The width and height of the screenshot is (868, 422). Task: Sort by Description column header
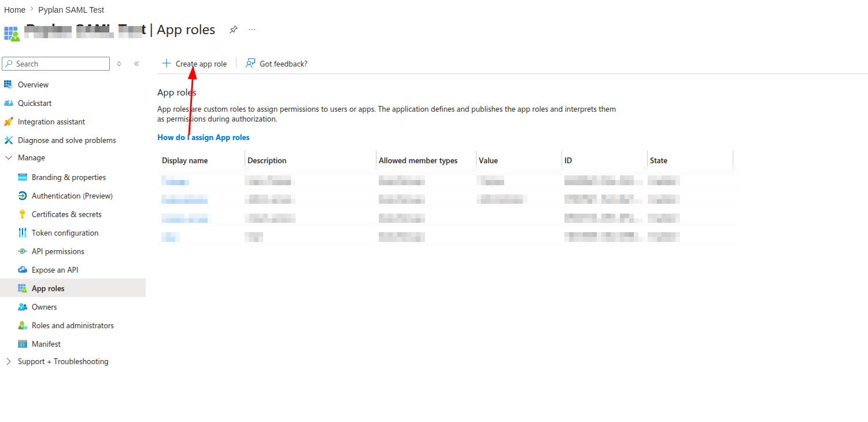click(x=267, y=160)
